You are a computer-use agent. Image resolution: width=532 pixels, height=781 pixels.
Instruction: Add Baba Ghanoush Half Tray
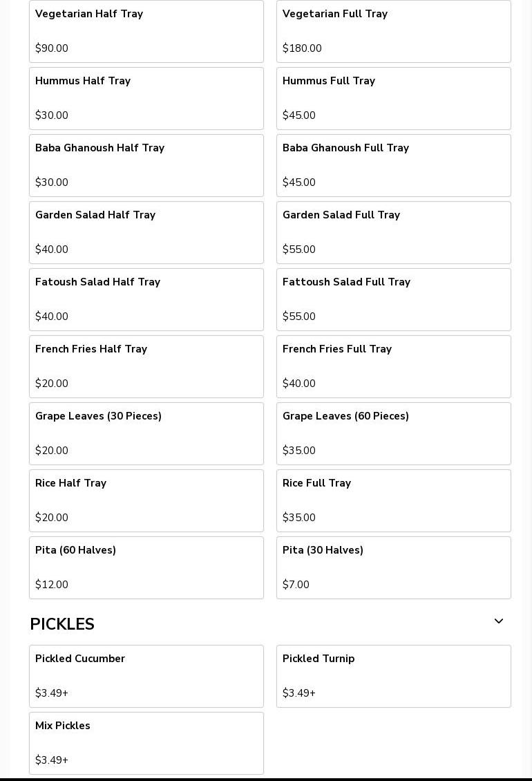(x=146, y=165)
